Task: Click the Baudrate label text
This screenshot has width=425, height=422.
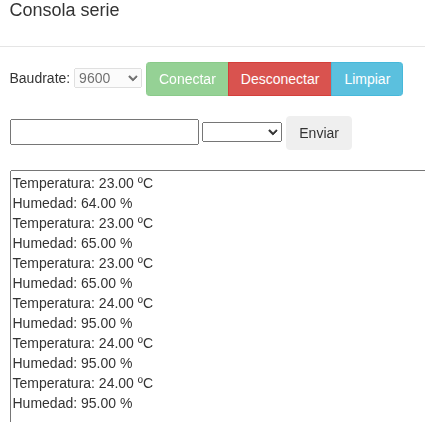Action: 40,78
